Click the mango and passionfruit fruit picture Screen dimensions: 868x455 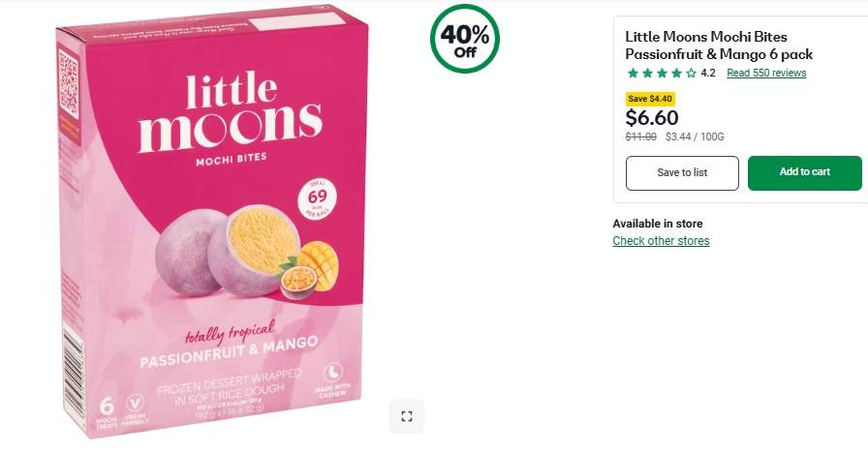pyautogui.click(x=307, y=270)
